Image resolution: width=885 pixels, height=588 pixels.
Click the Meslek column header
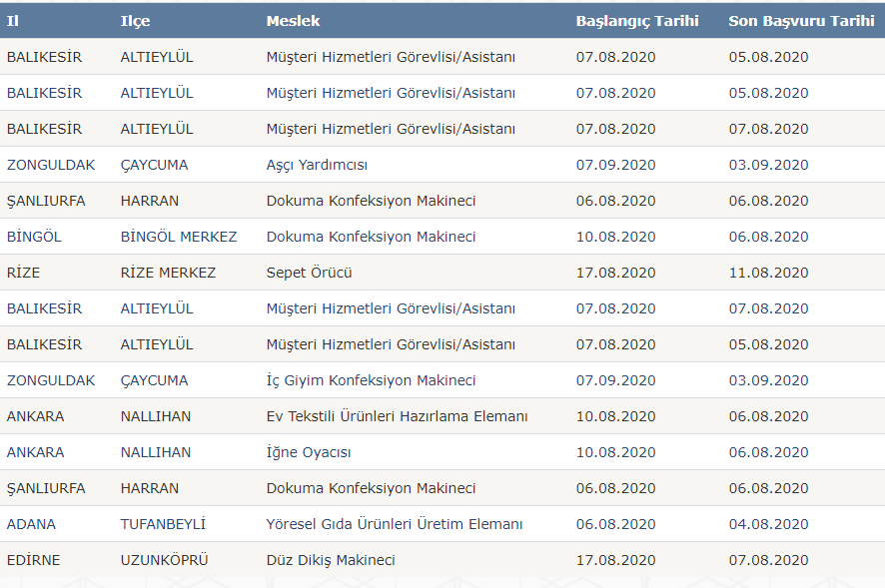pos(293,21)
